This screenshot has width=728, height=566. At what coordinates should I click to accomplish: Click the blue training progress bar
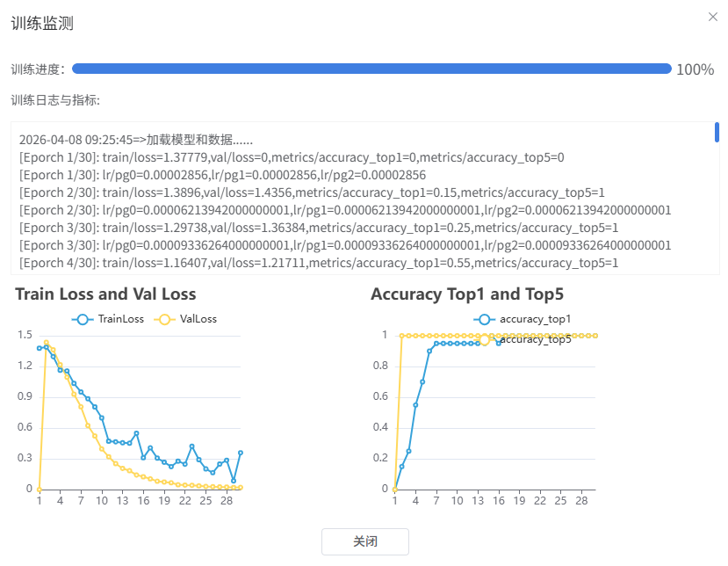point(371,69)
